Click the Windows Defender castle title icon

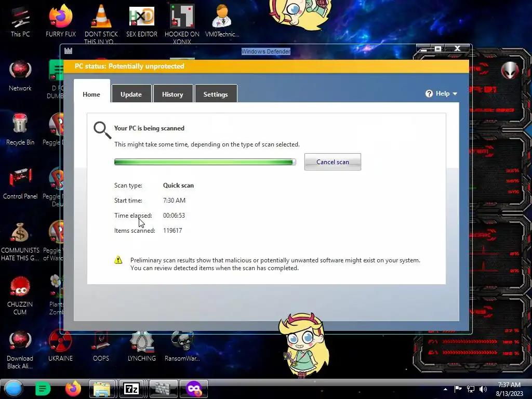68,51
